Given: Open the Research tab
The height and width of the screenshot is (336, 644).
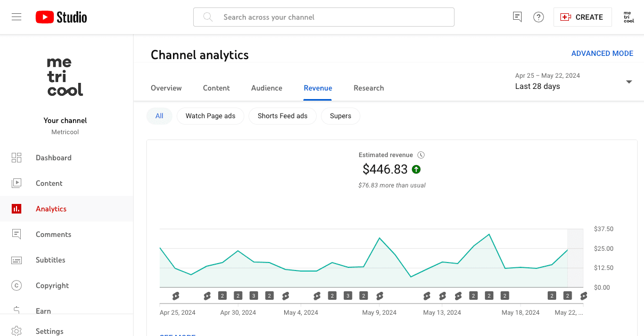Looking at the screenshot, I should [368, 88].
